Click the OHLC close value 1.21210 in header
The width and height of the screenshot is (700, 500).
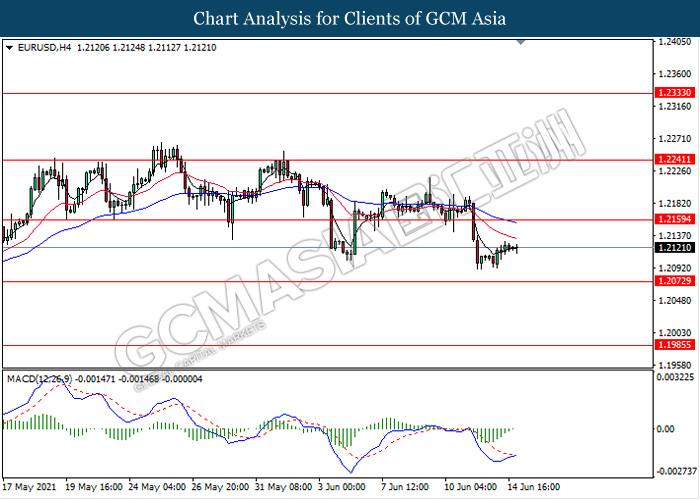click(200, 48)
